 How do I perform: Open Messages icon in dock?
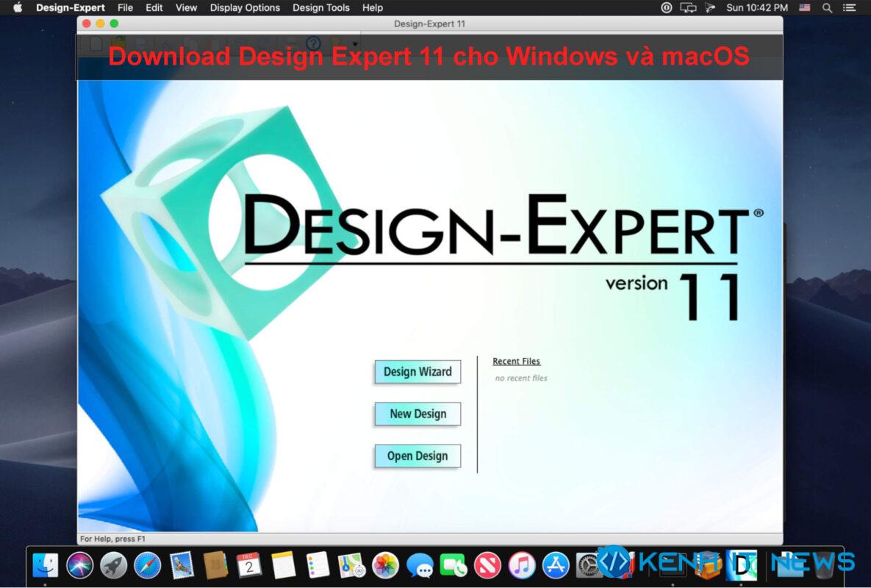click(x=420, y=565)
